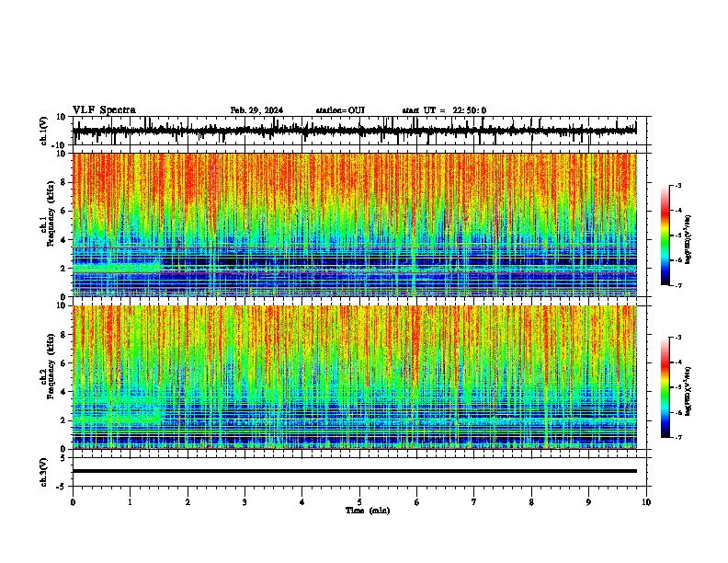Click the "Time (min)" axis label
Screen dimensions: 728x563
point(368,511)
